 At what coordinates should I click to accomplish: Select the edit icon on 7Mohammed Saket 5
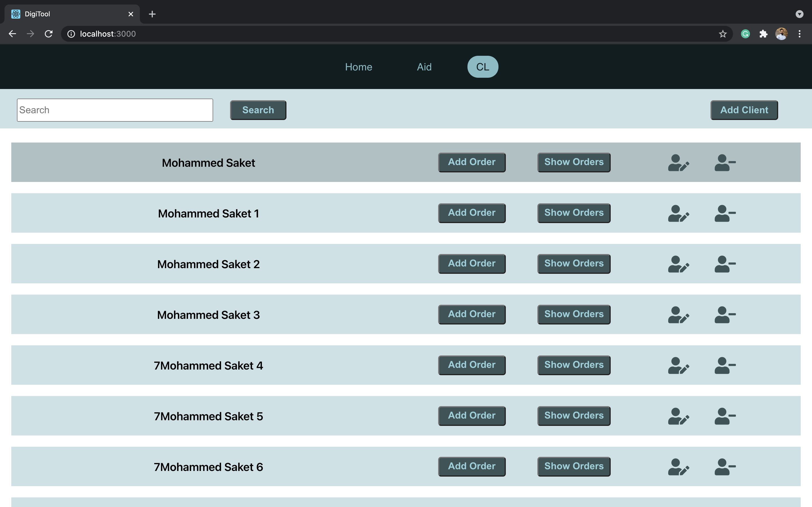(x=678, y=416)
